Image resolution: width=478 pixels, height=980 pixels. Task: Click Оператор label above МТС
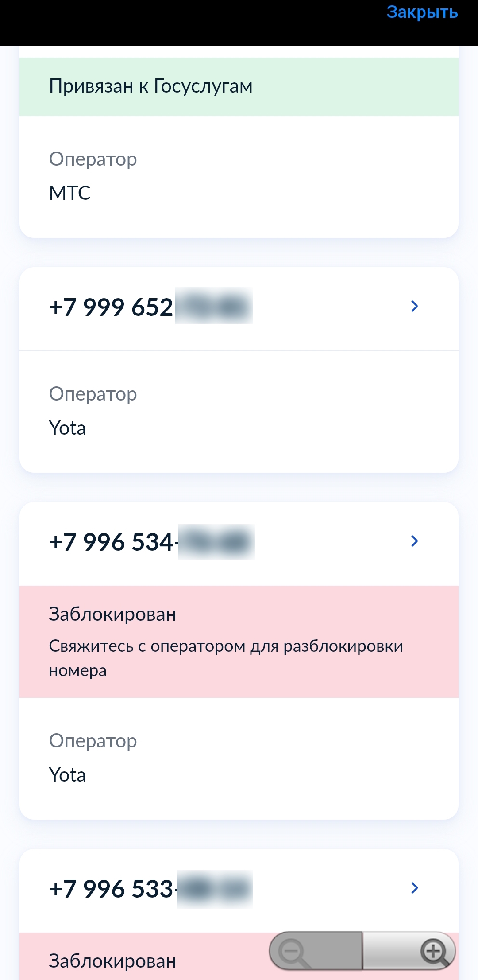pos(93,159)
